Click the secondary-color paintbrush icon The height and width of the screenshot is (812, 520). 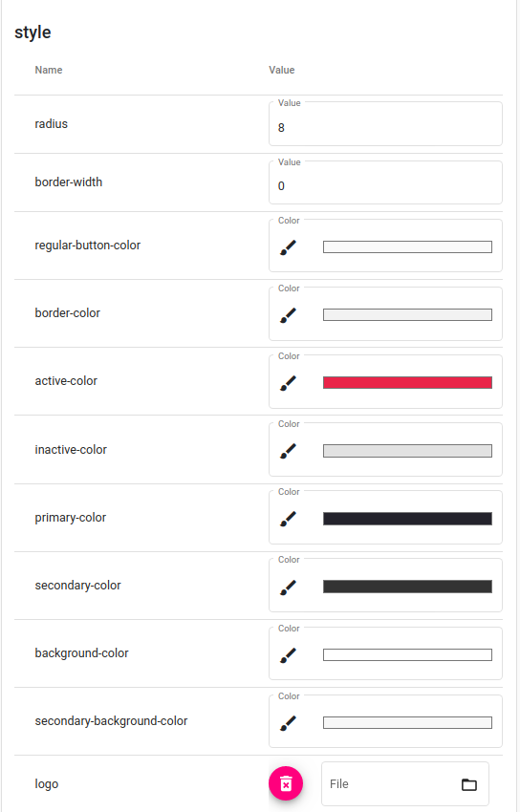[288, 588]
